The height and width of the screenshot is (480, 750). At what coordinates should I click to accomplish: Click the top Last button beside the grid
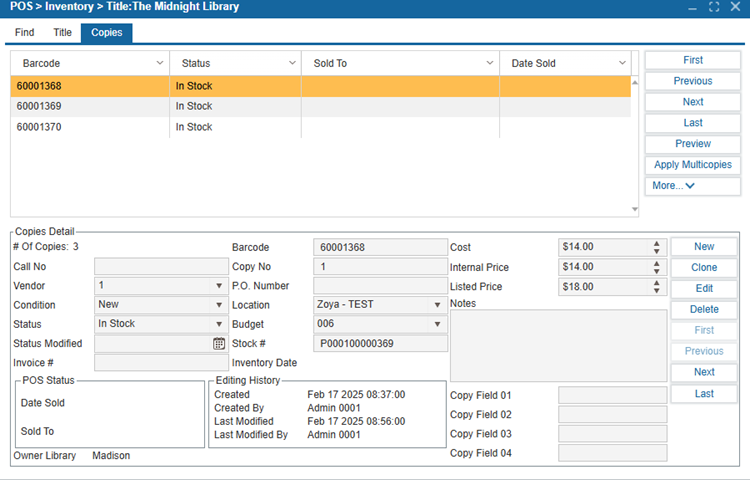point(693,123)
